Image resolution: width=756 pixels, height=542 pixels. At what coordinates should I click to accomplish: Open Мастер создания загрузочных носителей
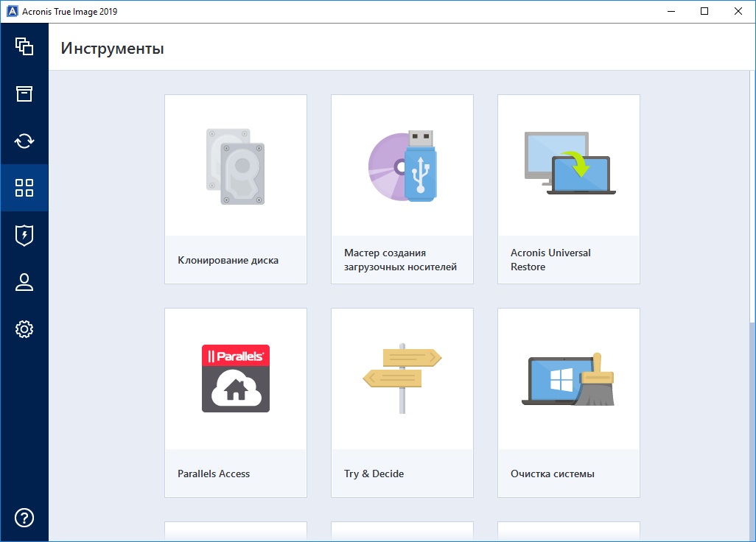tap(400, 260)
